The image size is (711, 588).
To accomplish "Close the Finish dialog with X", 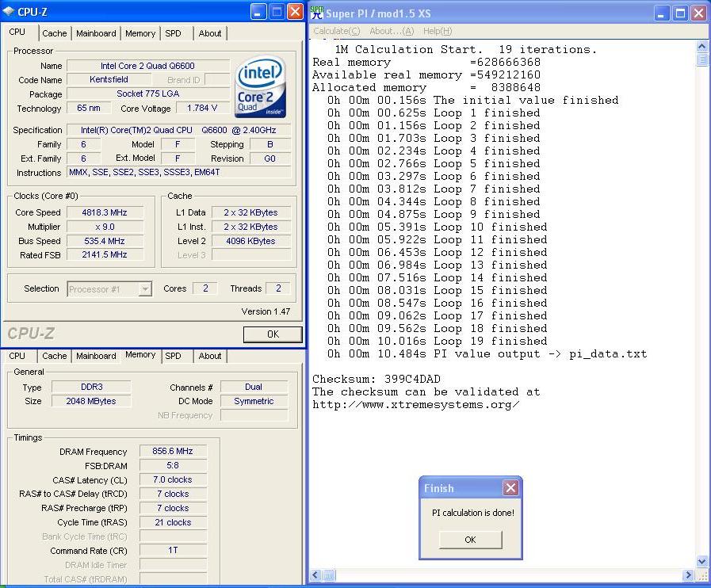I will [510, 488].
